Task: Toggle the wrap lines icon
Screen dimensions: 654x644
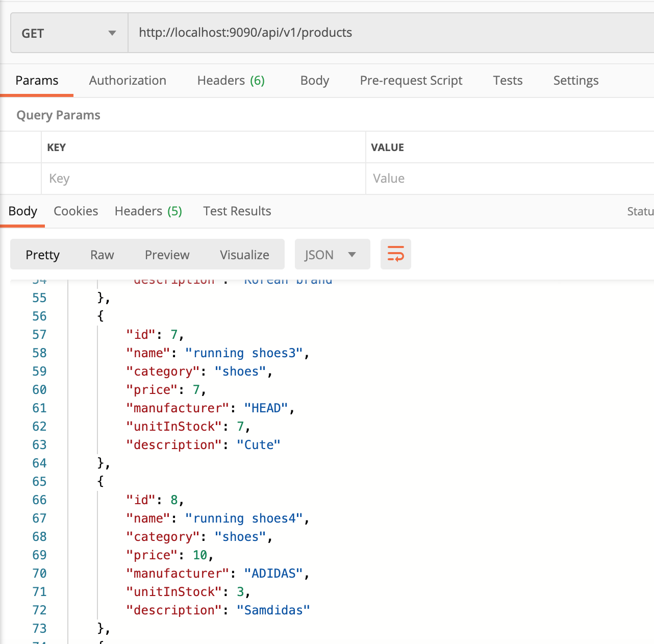Action: coord(396,254)
